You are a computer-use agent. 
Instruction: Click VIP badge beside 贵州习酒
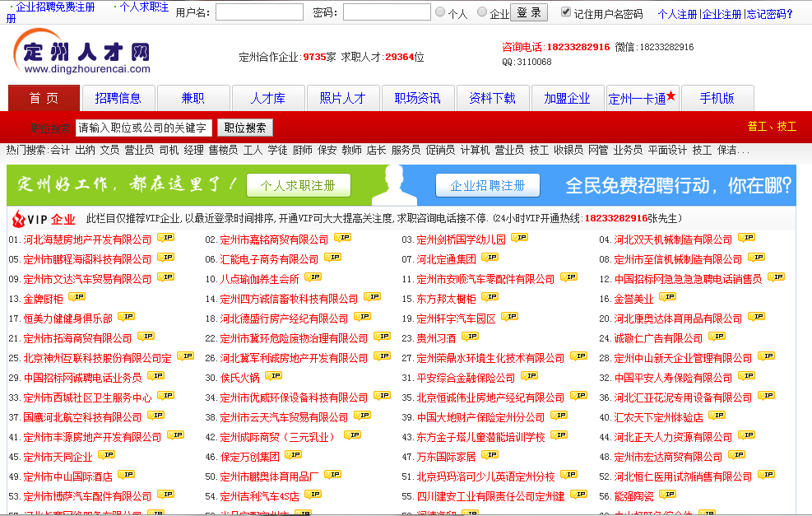pos(471,337)
